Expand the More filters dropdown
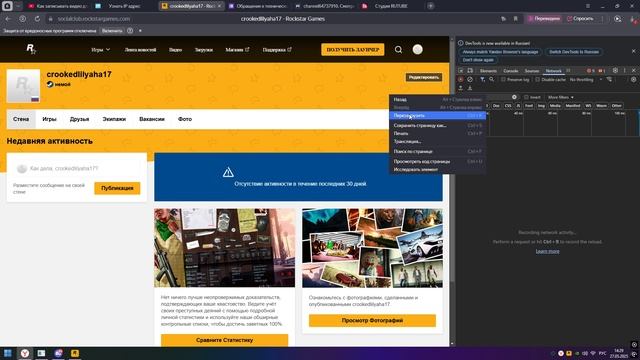This screenshot has height=360, width=640. click(x=561, y=97)
